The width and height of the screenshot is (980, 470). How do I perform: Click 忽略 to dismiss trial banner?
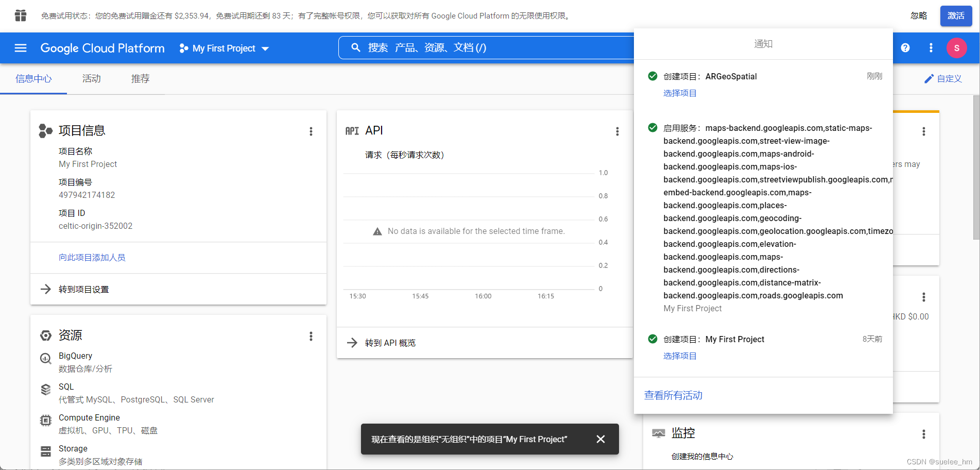tap(919, 16)
